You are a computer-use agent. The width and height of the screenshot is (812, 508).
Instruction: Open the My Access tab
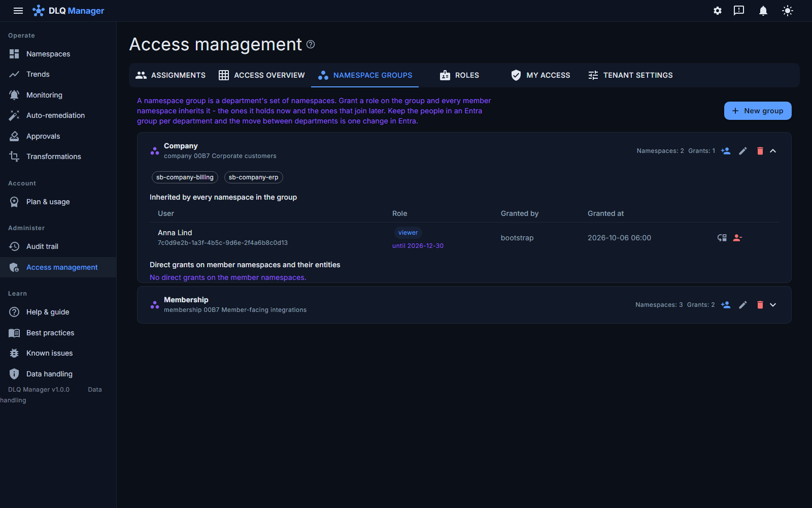pyautogui.click(x=540, y=75)
